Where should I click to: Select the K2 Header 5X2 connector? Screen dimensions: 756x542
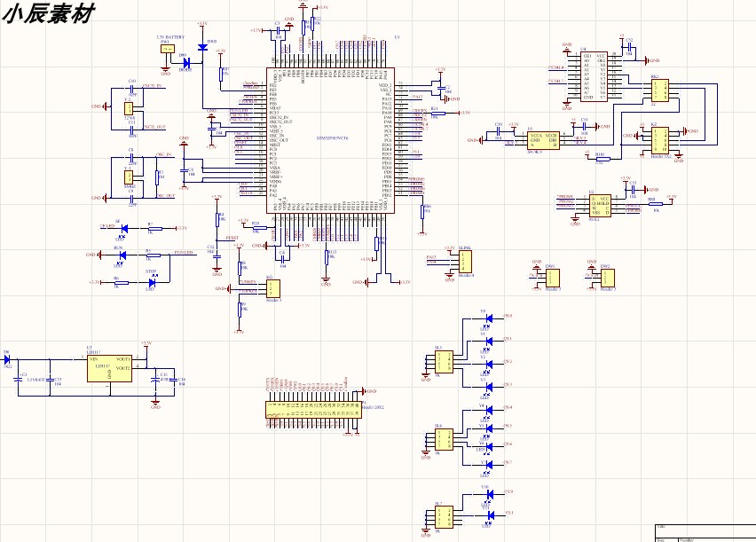coord(659,140)
